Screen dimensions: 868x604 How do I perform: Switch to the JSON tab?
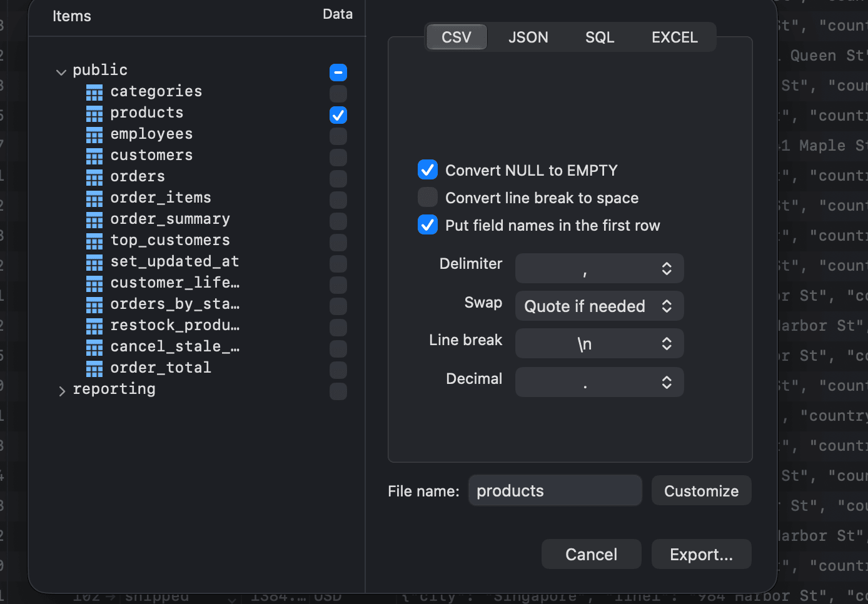pyautogui.click(x=528, y=38)
